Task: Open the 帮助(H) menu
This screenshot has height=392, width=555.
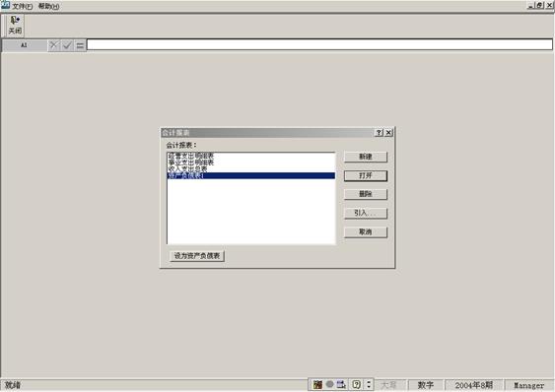Action: coord(48,6)
